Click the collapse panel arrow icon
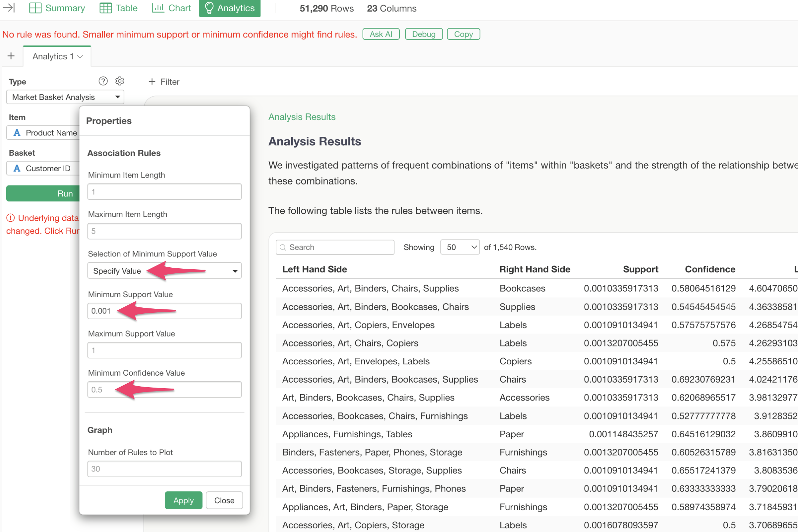This screenshot has width=798, height=532. [x=9, y=8]
